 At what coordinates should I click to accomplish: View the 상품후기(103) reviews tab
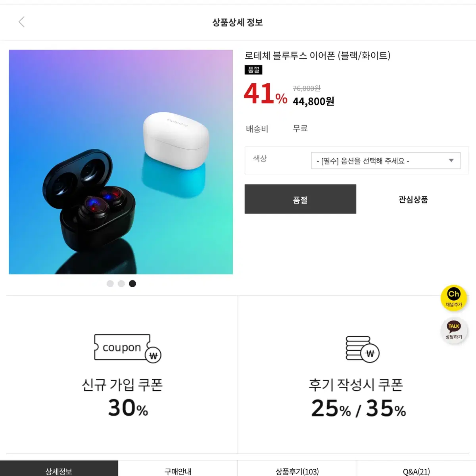[297, 469]
